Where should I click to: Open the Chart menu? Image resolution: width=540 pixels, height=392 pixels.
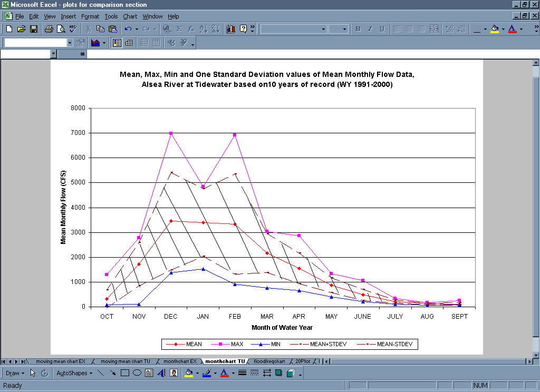coord(130,16)
